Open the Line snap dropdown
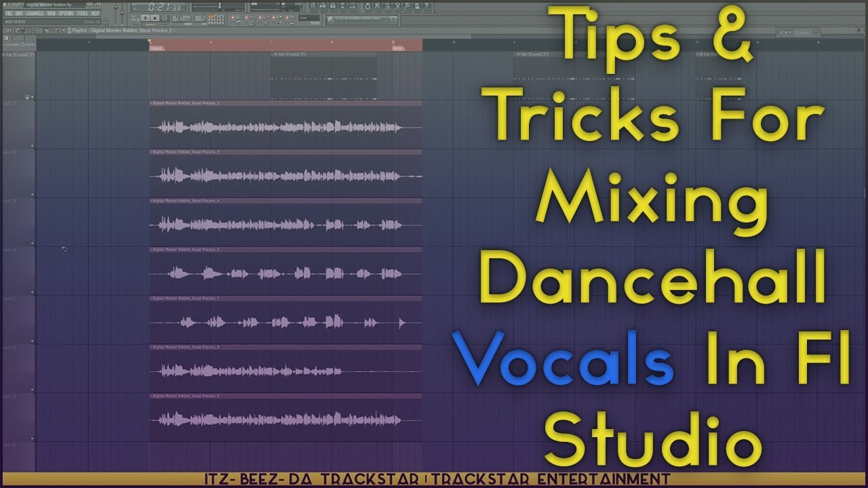 pos(309,18)
